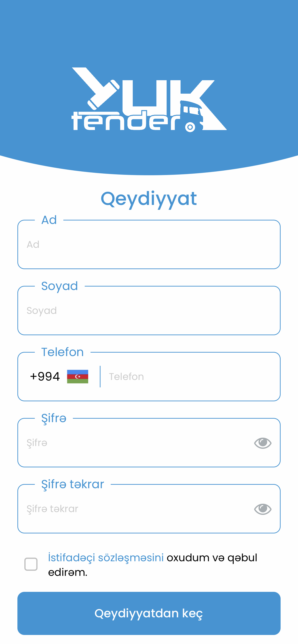
Task: Click the oxudum və qəbul edirəm text
Action: (153, 565)
